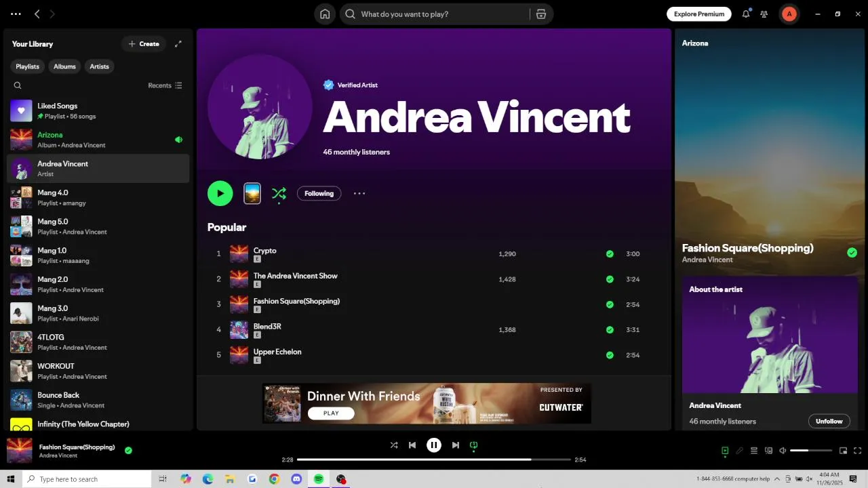This screenshot has height=488, width=868.
Task: Filter library by Albums
Action: pos(64,66)
